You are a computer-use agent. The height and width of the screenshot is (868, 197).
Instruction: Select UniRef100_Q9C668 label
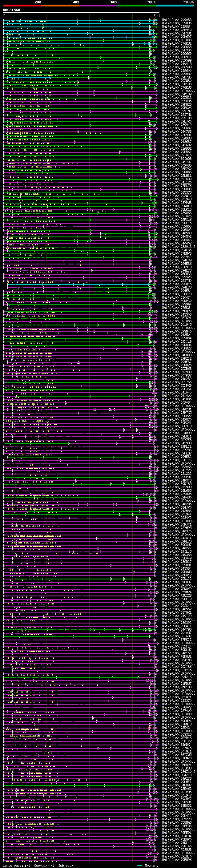177,47
